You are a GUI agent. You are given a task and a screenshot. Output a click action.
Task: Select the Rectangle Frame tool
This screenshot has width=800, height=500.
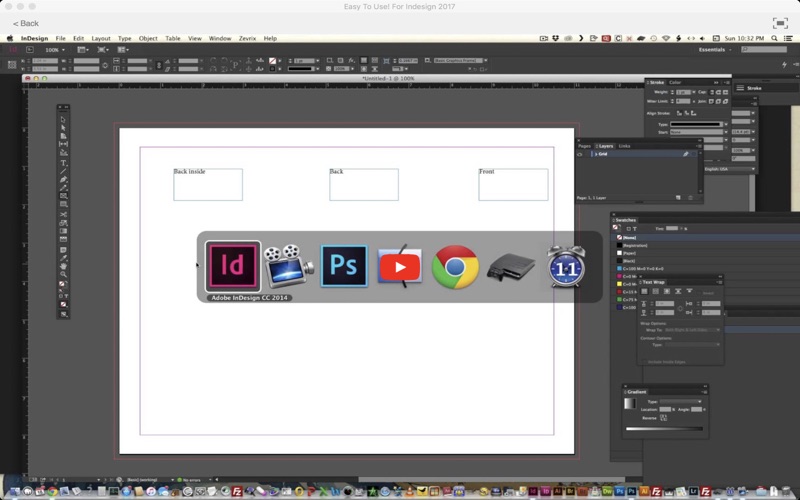coord(63,196)
